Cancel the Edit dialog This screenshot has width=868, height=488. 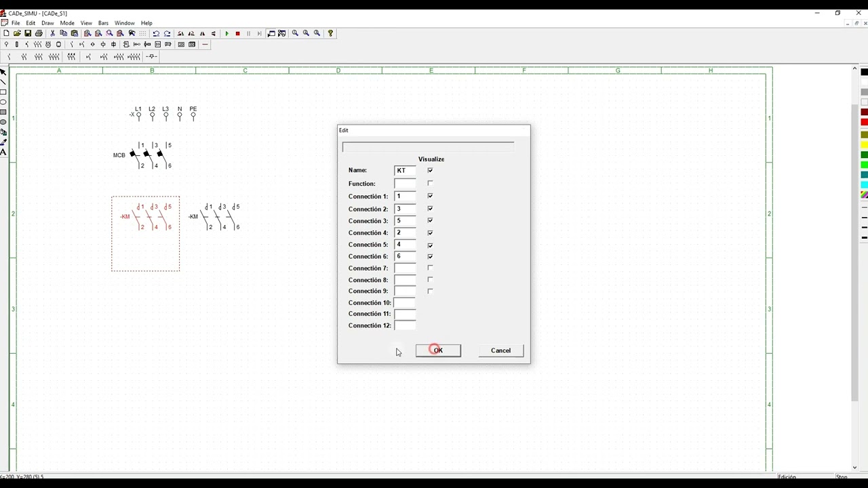[500, 350]
